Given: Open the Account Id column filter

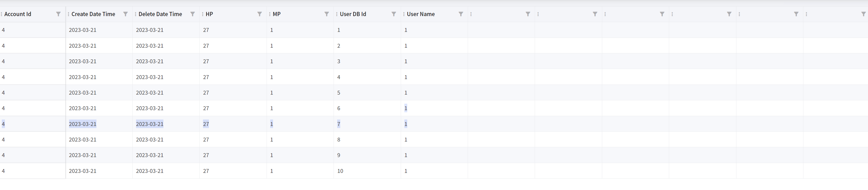Looking at the screenshot, I should click(x=58, y=14).
